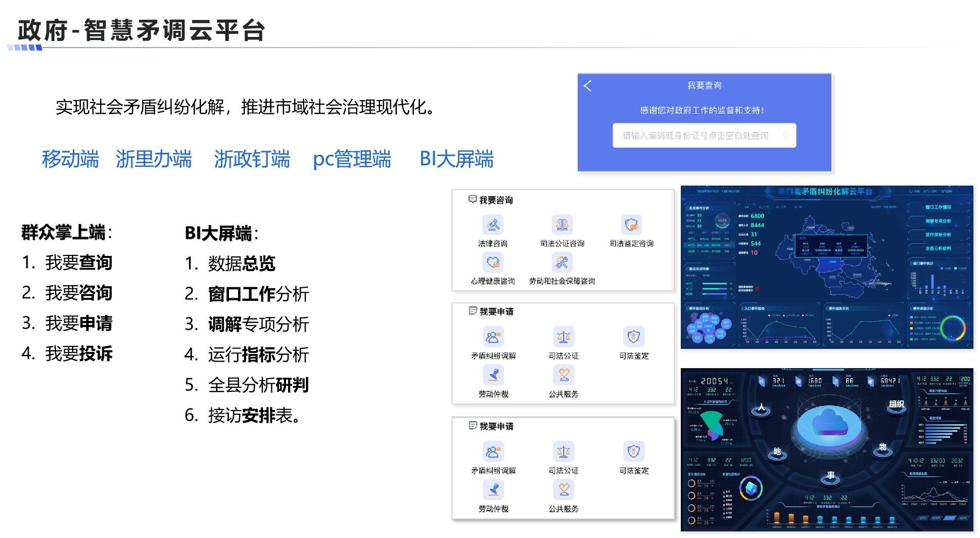The width and height of the screenshot is (980, 538).
Task: Select the 浙里办端 heading
Action: click(x=154, y=159)
